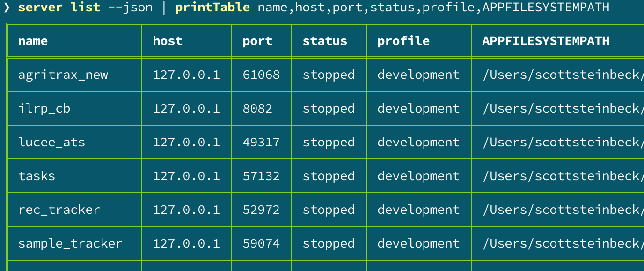Click the 'port' column header
This screenshot has width=644, height=271.
tap(257, 42)
